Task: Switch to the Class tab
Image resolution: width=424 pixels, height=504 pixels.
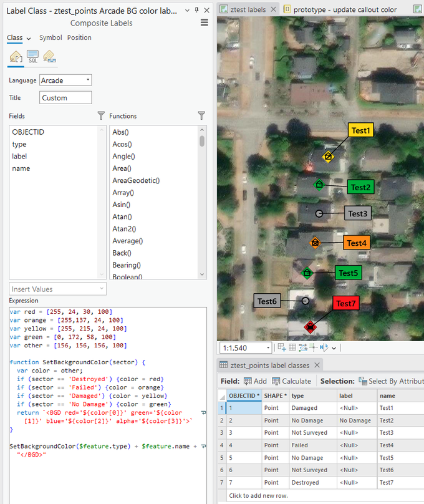Action: [x=15, y=37]
